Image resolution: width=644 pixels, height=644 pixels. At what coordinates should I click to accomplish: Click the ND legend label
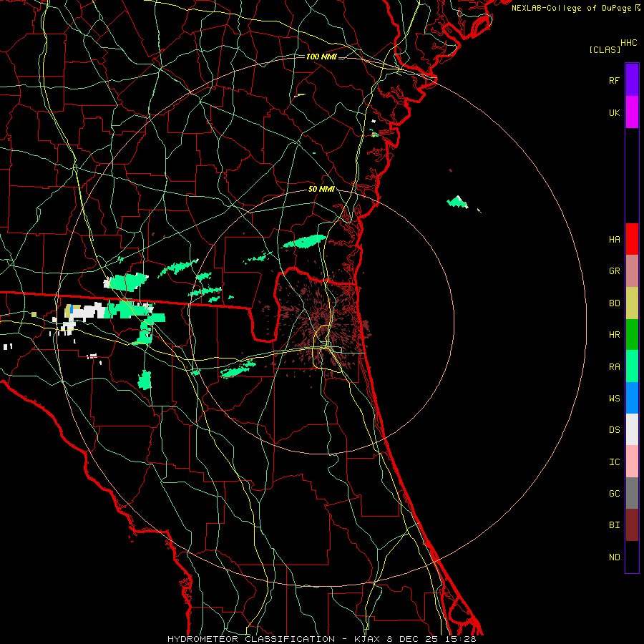point(614,557)
